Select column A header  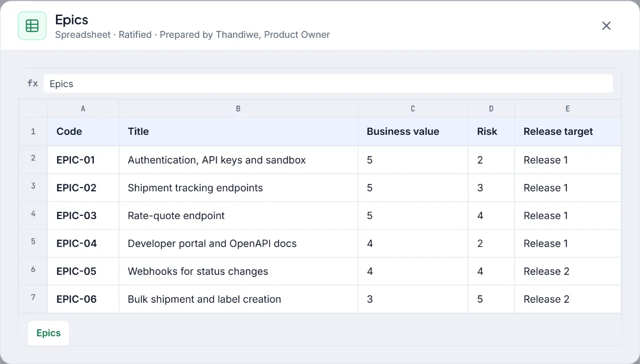[x=83, y=109]
